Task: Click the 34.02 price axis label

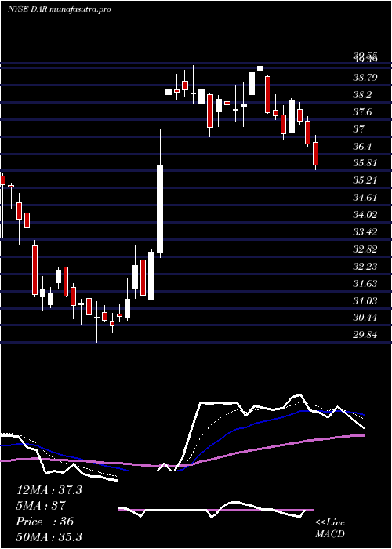Action: click(x=365, y=215)
